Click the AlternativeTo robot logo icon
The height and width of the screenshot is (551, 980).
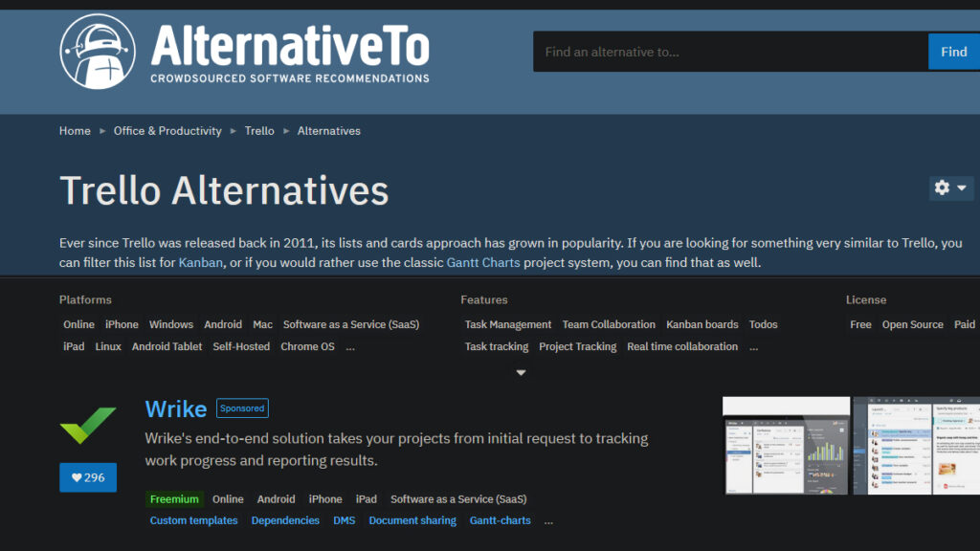pyautogui.click(x=98, y=52)
